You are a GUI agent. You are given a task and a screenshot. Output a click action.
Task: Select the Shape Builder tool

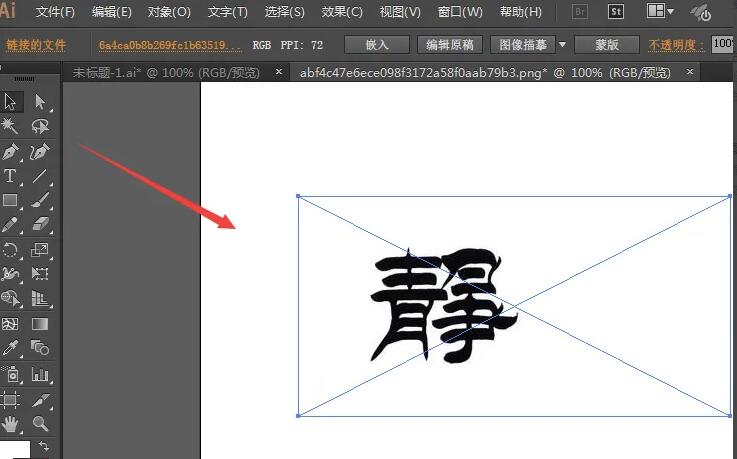pyautogui.click(x=10, y=298)
